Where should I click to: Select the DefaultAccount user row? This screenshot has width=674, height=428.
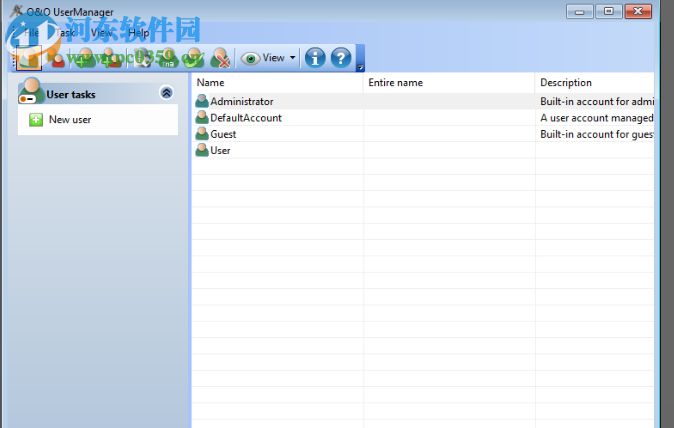click(x=423, y=118)
